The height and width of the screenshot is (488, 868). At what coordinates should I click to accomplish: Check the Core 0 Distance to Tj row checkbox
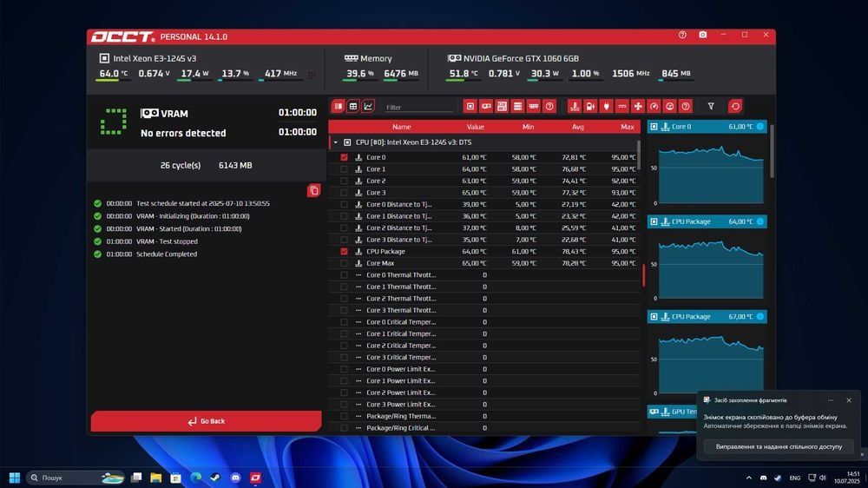tap(345, 204)
